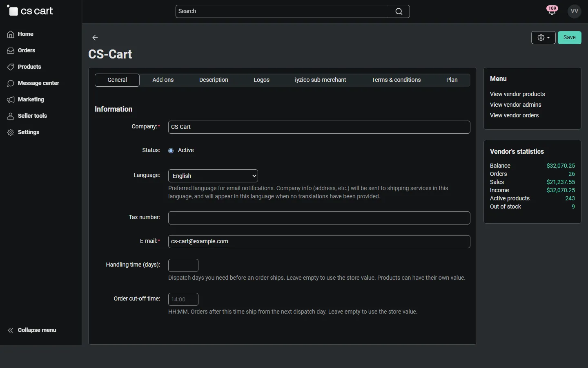Switch to the Plan tab
This screenshot has width=588, height=368.
tap(452, 80)
